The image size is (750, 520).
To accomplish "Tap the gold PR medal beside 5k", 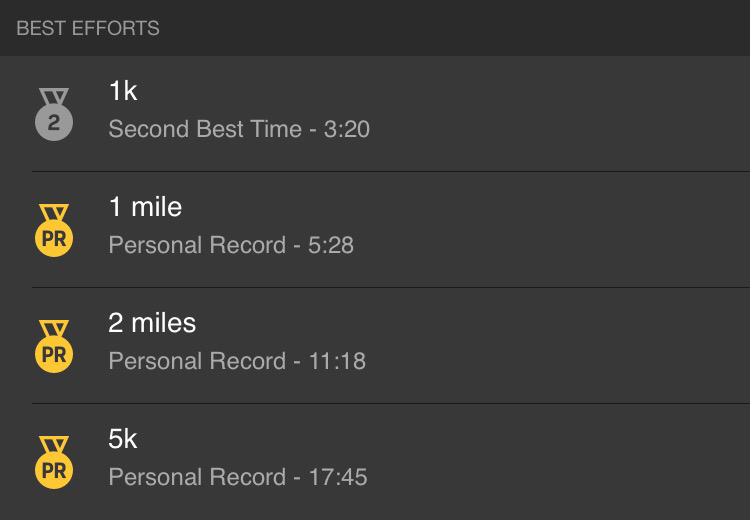I will (54, 462).
